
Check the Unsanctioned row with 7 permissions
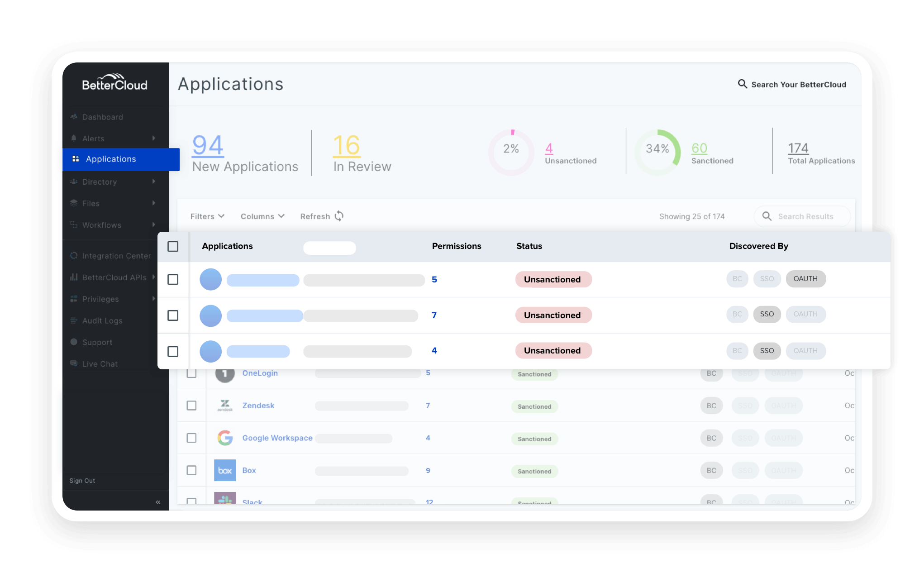(x=173, y=315)
